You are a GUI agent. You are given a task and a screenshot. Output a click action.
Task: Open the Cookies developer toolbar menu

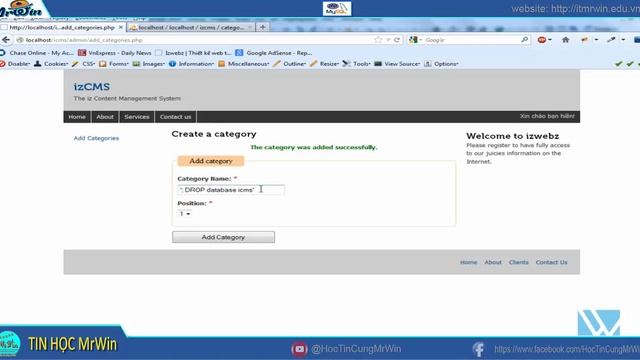coord(51,64)
